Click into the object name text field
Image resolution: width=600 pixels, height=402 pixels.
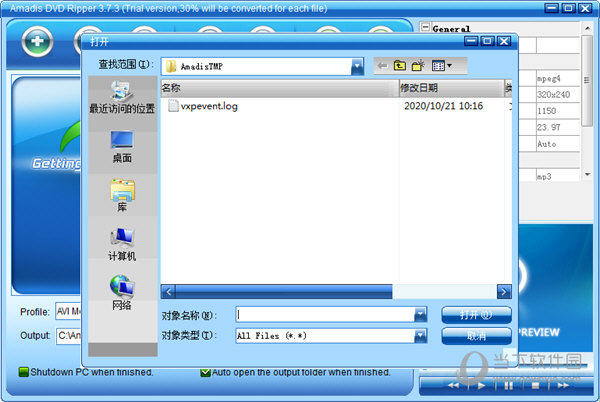pos(325,315)
